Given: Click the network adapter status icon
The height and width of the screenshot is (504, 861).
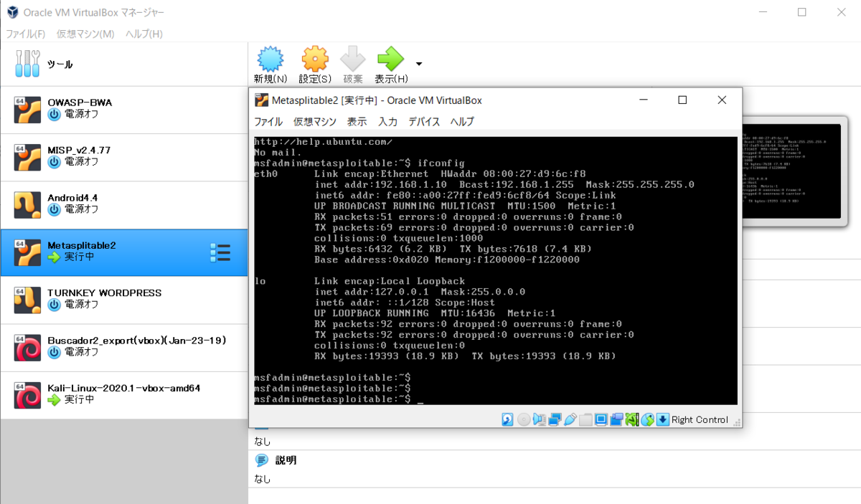Looking at the screenshot, I should pos(555,419).
